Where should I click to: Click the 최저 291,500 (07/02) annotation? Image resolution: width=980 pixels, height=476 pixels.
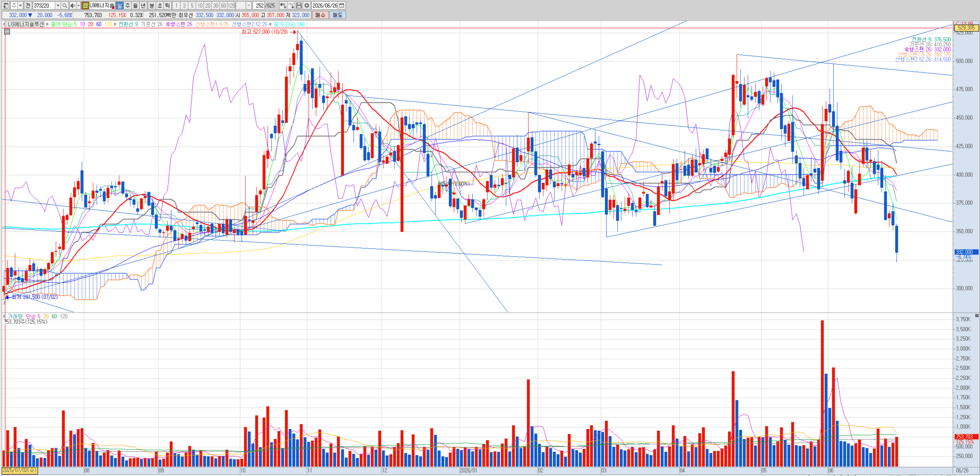tap(34, 297)
